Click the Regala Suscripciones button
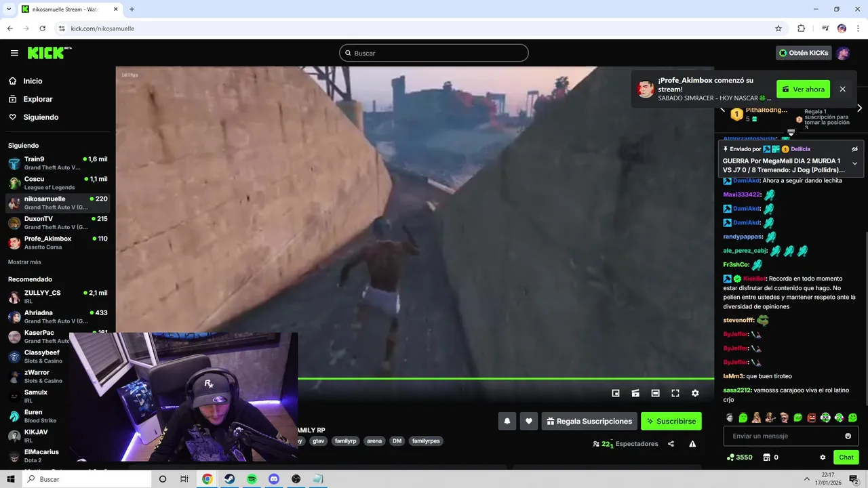The width and height of the screenshot is (868, 488). tap(589, 421)
